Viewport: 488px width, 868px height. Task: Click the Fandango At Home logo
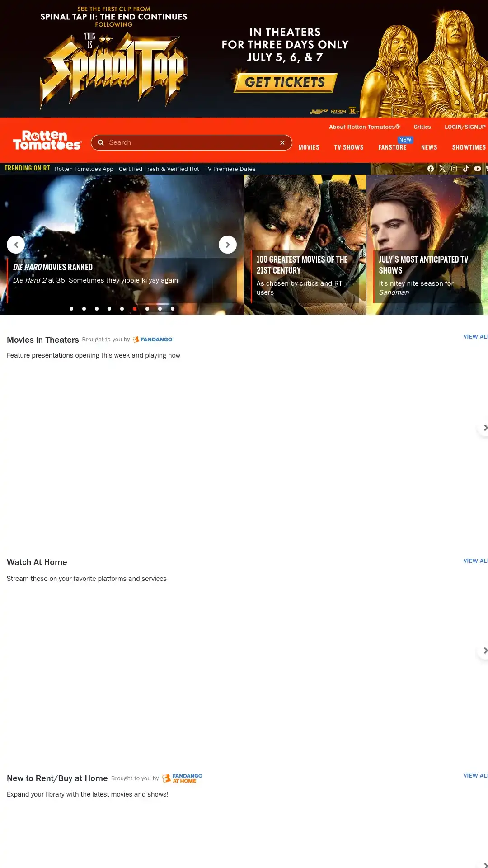pos(182,778)
